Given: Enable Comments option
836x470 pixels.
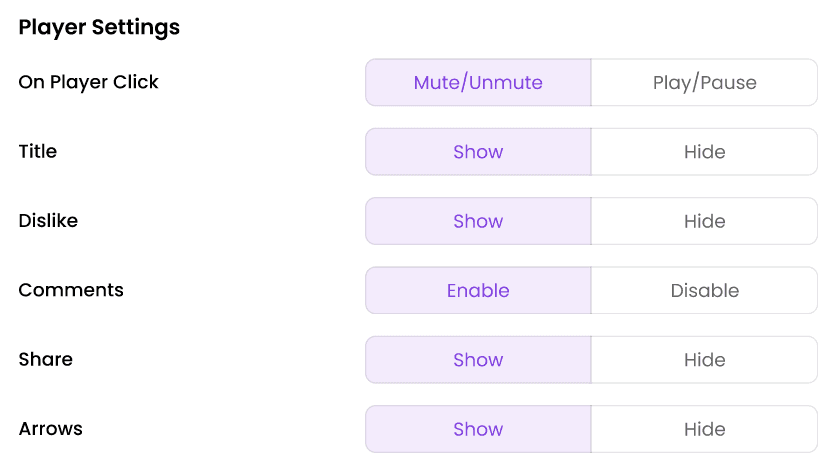Looking at the screenshot, I should (478, 290).
